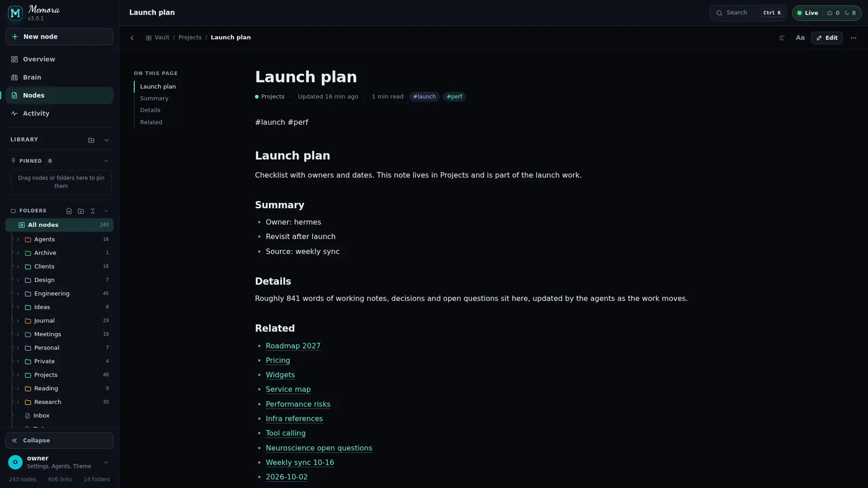Open the Overview page
The height and width of the screenshot is (488, 868).
coord(60,59)
